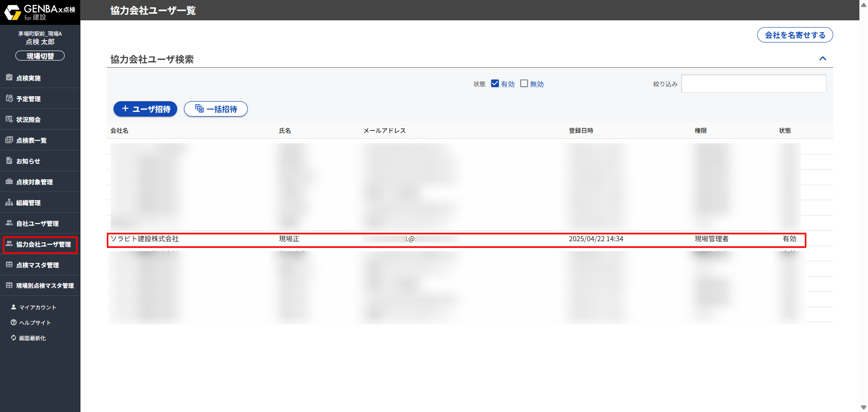Image resolution: width=868 pixels, height=412 pixels.
Task: Uncheck the 有効 status checkbox
Action: coord(495,84)
